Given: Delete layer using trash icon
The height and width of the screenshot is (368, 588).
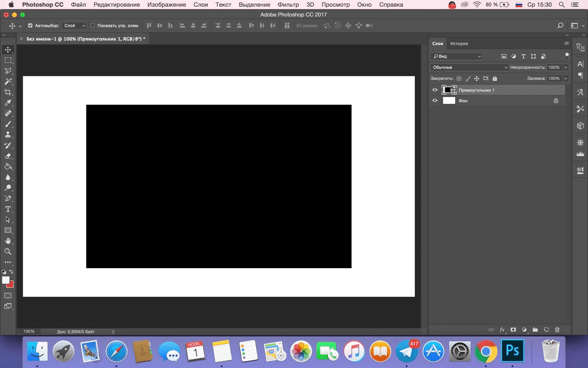Looking at the screenshot, I should pyautogui.click(x=557, y=330).
